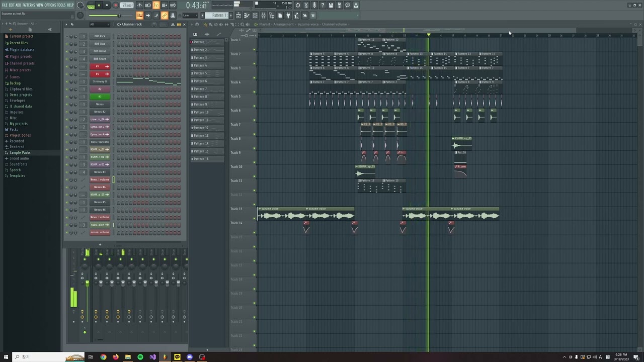Image resolution: width=644 pixels, height=362 pixels.
Task: Open the TOOLS menu
Action: click(61, 5)
